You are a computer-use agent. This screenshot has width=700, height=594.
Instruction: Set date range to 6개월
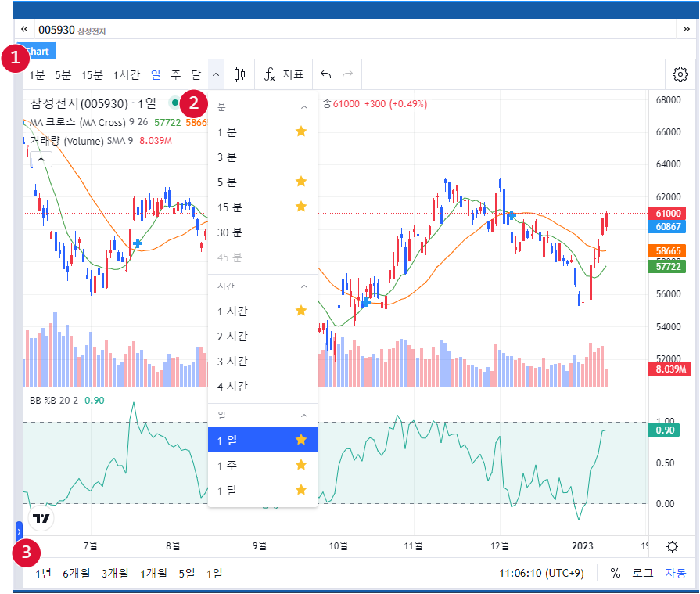[76, 573]
